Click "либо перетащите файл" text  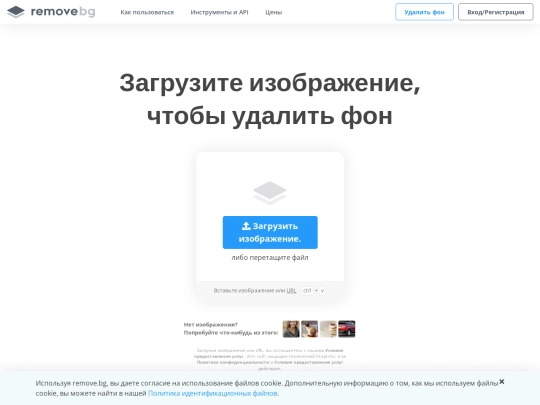[270, 257]
